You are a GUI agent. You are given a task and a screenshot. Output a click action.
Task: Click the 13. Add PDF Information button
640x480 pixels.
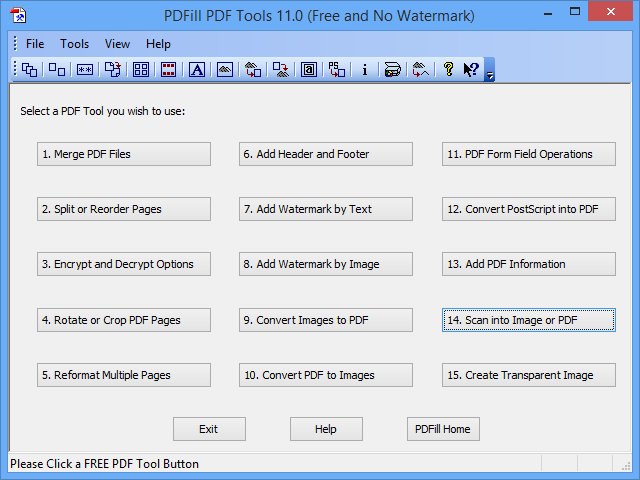(529, 264)
